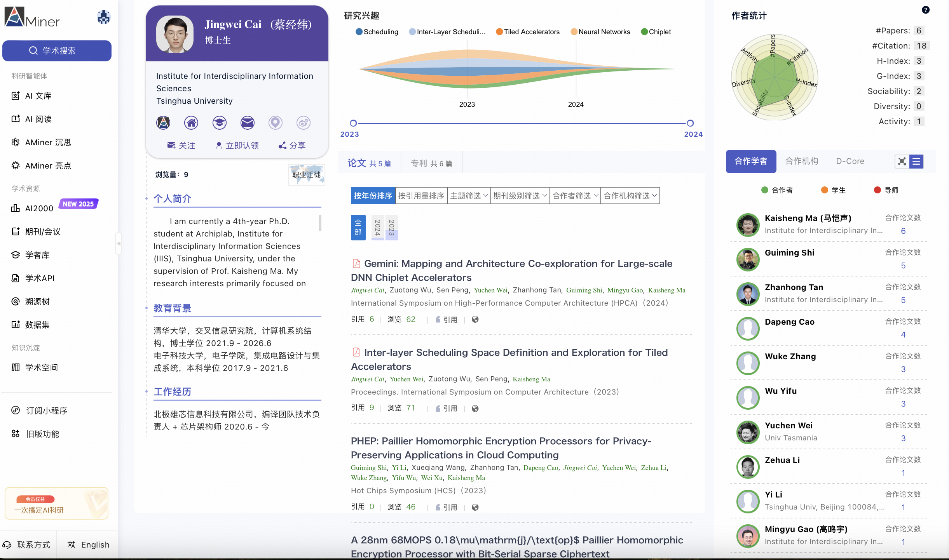The height and width of the screenshot is (560, 949).
Task: Click the homepage icon in profile card
Action: (191, 123)
